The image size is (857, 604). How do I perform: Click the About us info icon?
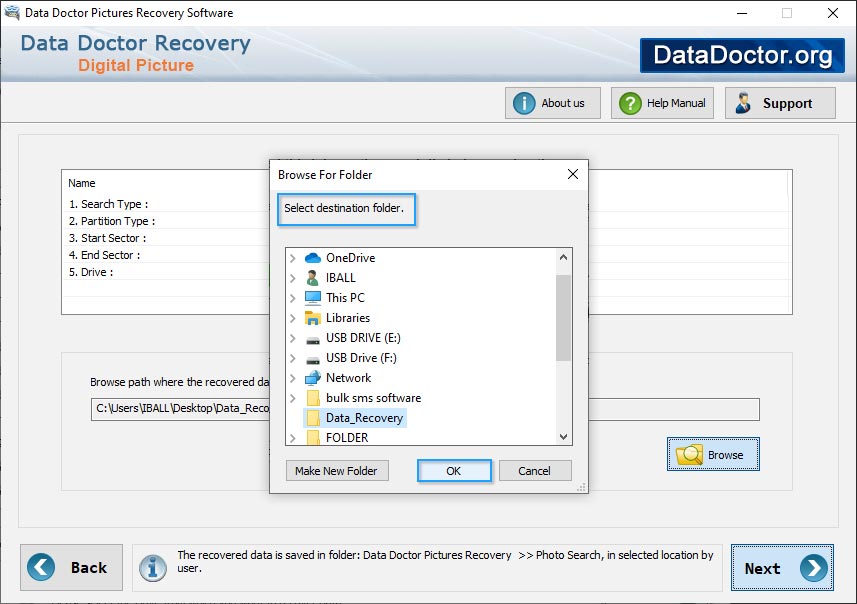point(524,103)
